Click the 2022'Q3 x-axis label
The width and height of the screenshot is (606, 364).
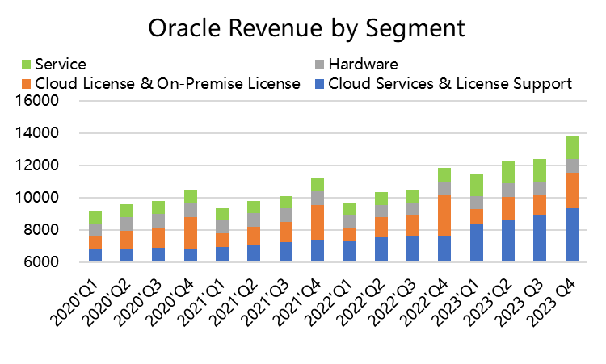click(x=393, y=302)
